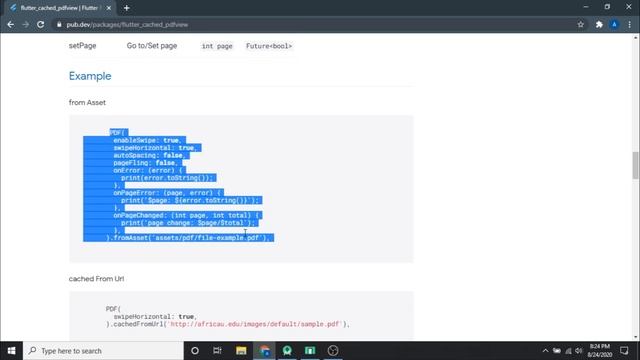
Task: Open a new browser tab
Action: [x=127, y=8]
